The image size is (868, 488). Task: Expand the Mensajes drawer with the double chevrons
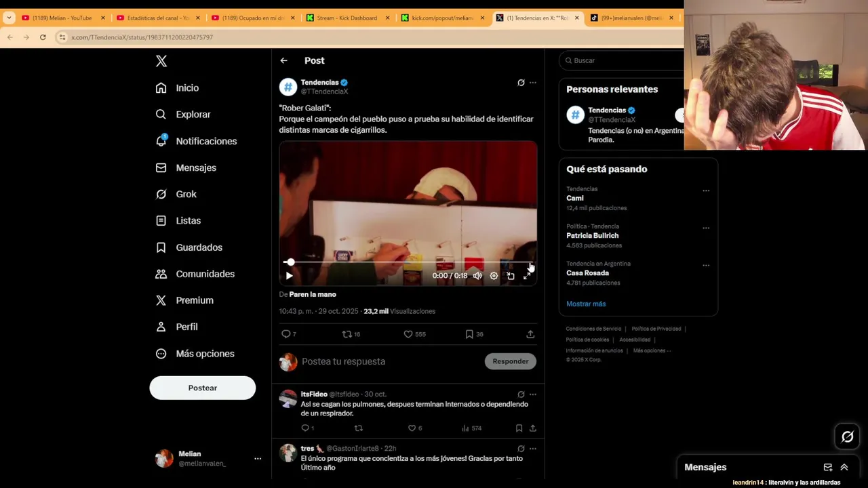tap(844, 467)
